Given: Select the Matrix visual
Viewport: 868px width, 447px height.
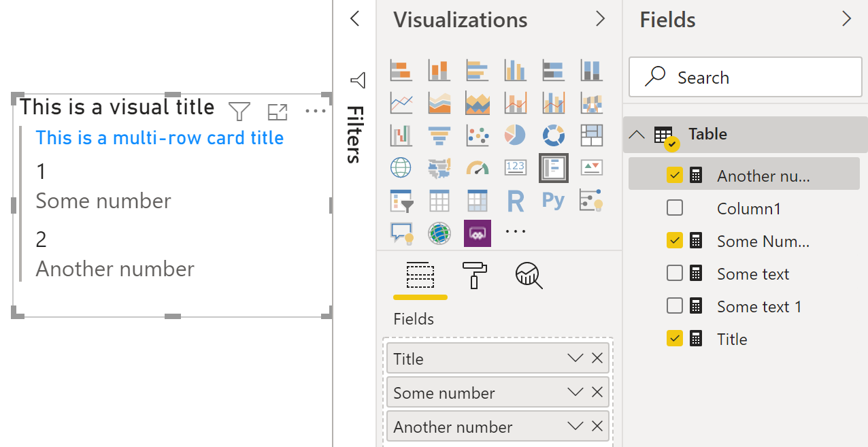Looking at the screenshot, I should [x=477, y=201].
